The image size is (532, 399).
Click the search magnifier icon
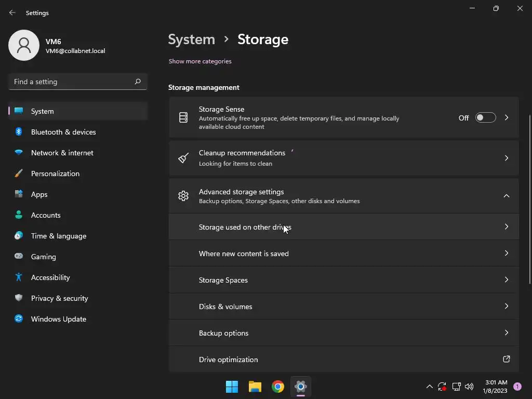click(x=138, y=82)
